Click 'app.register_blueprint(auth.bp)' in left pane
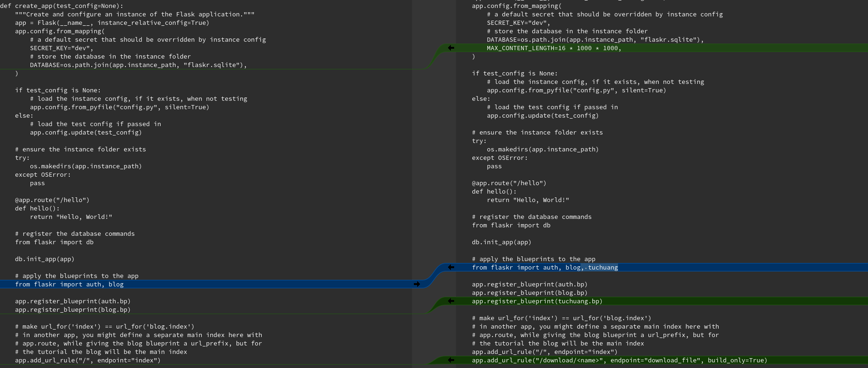The width and height of the screenshot is (868, 368). click(73, 301)
